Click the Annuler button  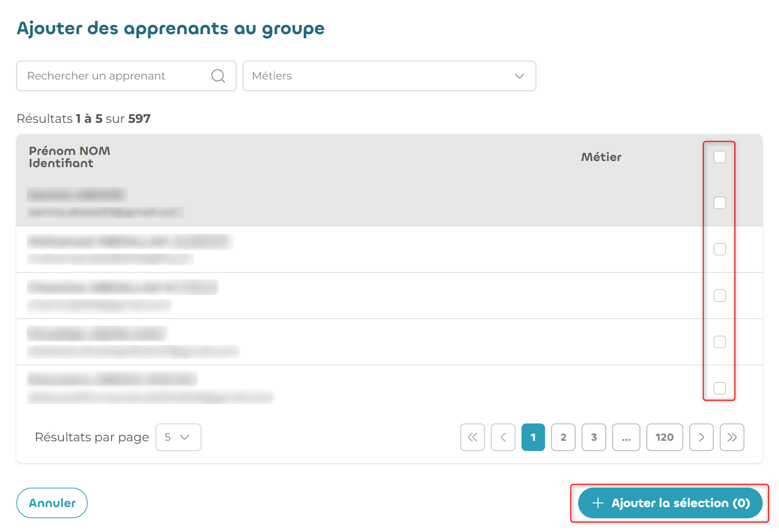coord(52,503)
